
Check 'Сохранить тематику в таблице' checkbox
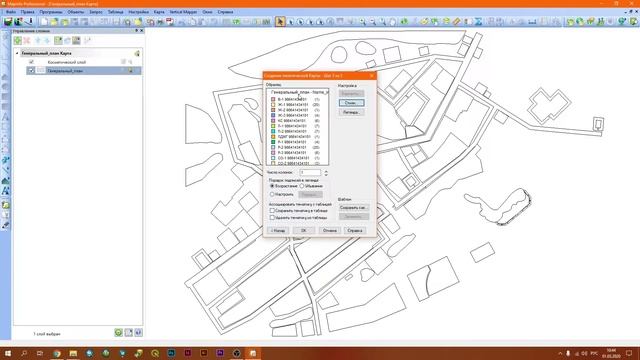(272, 211)
